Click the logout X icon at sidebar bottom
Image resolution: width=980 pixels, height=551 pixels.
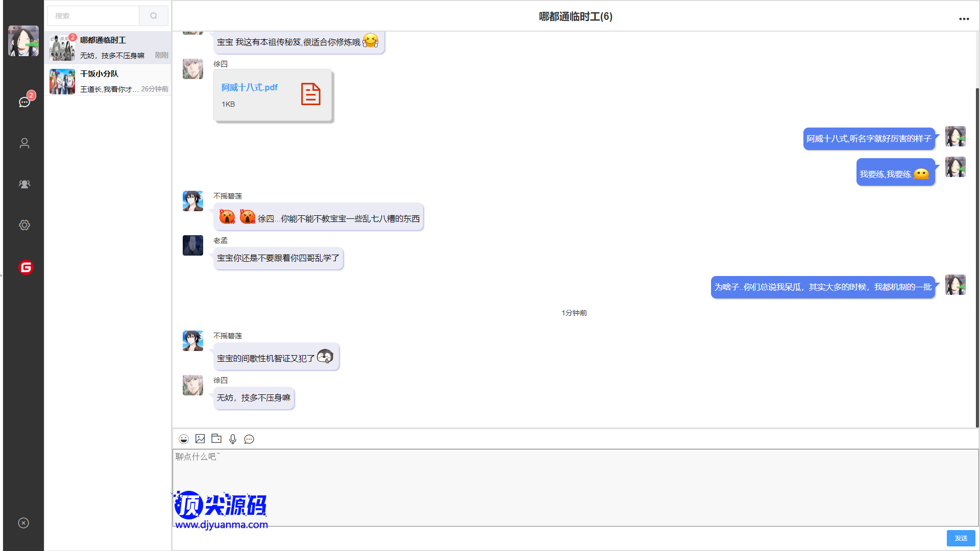tap(23, 523)
